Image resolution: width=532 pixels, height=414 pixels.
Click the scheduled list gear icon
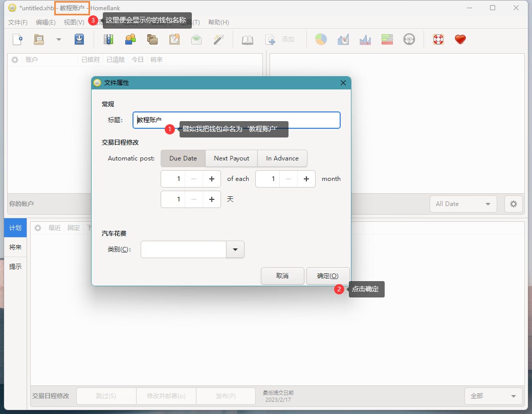38,228
